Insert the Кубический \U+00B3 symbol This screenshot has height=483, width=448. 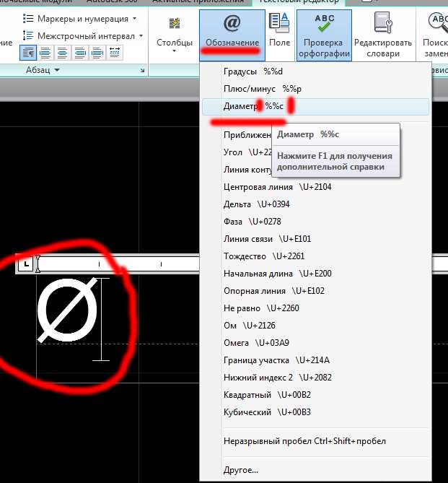coord(315,412)
